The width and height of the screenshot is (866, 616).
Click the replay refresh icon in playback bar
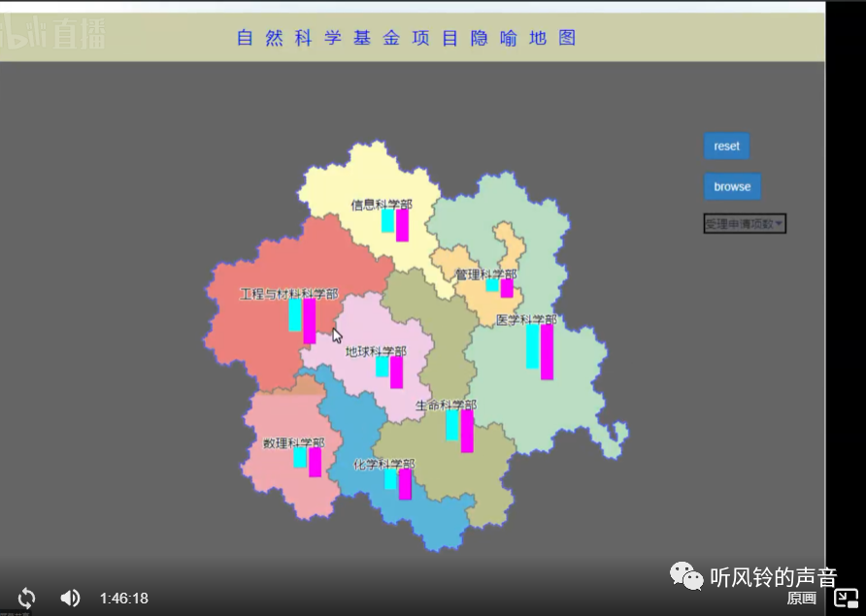(26, 598)
